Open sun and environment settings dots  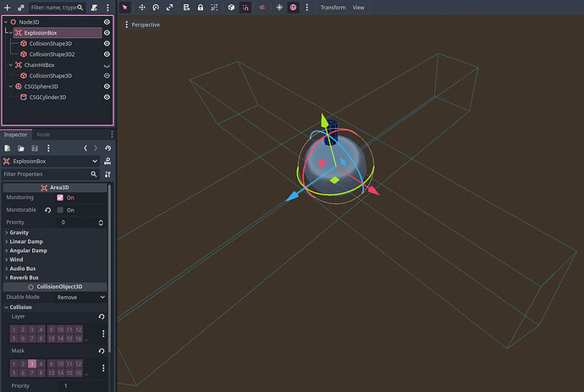[x=307, y=8]
